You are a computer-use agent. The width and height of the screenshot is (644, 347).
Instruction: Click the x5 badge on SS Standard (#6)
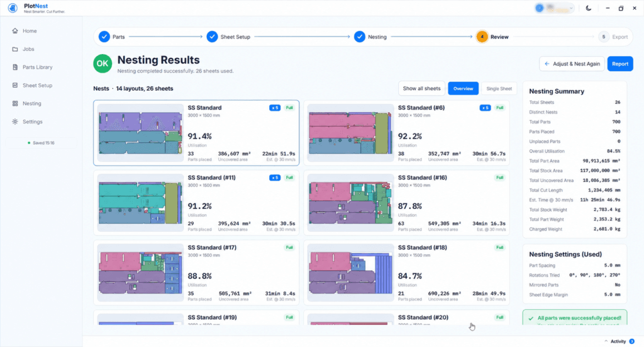click(485, 108)
